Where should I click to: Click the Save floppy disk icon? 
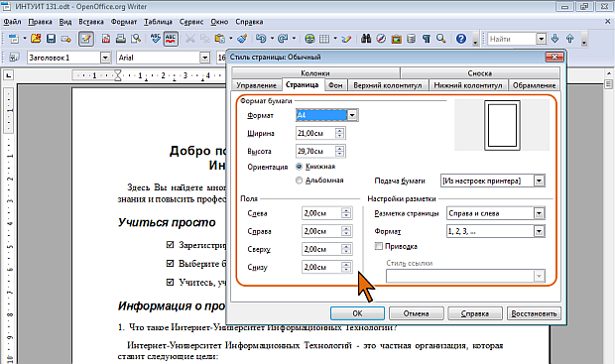[51, 39]
